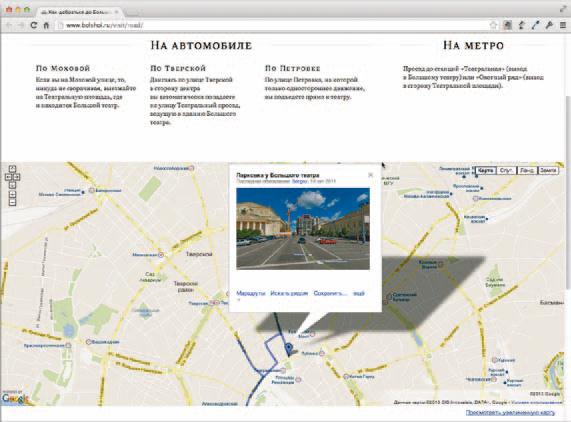Image resolution: width=571 pixels, height=422 pixels.
Task: Click the Сад Аквариум map label
Action: pyautogui.click(x=150, y=277)
